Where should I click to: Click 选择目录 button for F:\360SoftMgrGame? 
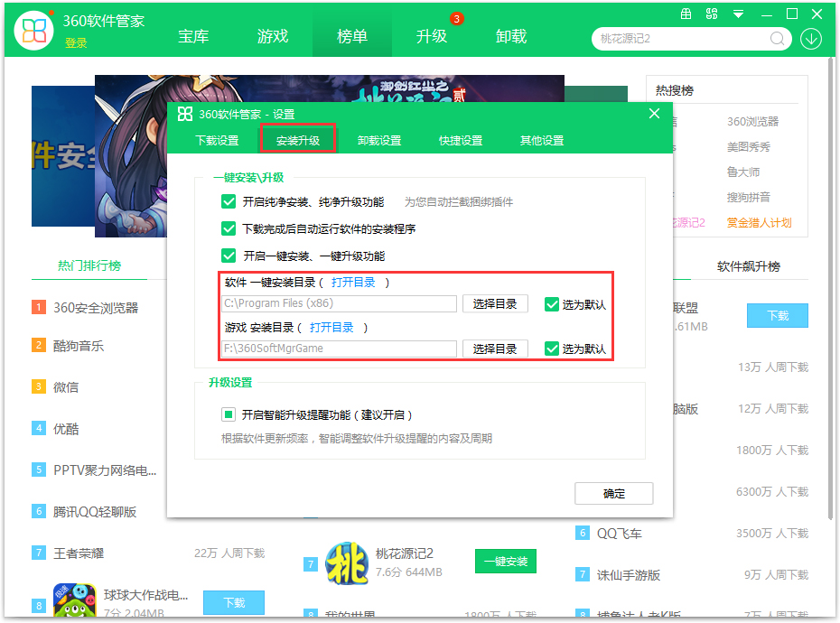[495, 349]
